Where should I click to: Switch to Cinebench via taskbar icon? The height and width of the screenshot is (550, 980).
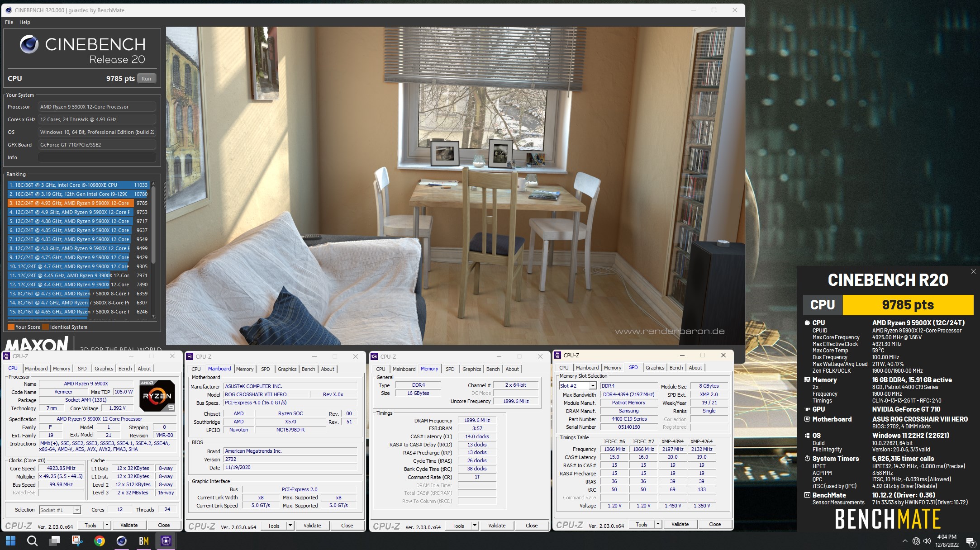pyautogui.click(x=121, y=541)
